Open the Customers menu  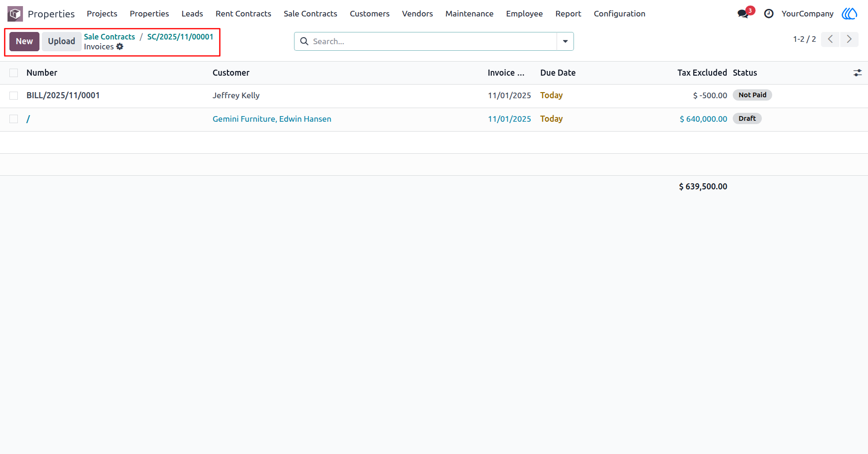[370, 14]
